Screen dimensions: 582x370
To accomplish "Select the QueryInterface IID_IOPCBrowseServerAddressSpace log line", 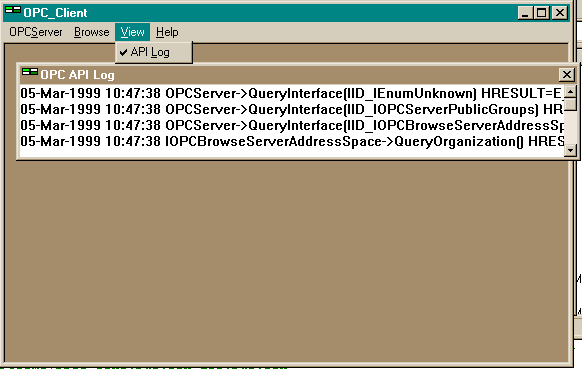I will [x=292, y=125].
